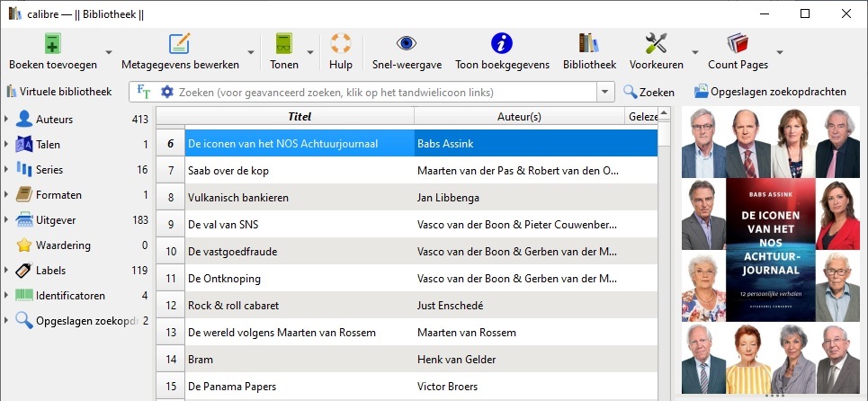Open dropdown arrow beside Boeken toevoegen
The image size is (868, 401).
click(109, 53)
